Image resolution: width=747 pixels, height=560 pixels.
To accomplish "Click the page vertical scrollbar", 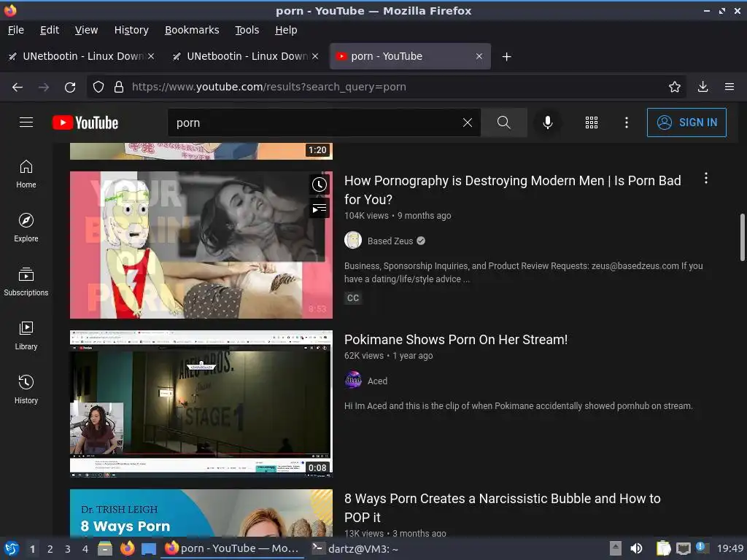I will coord(742,237).
